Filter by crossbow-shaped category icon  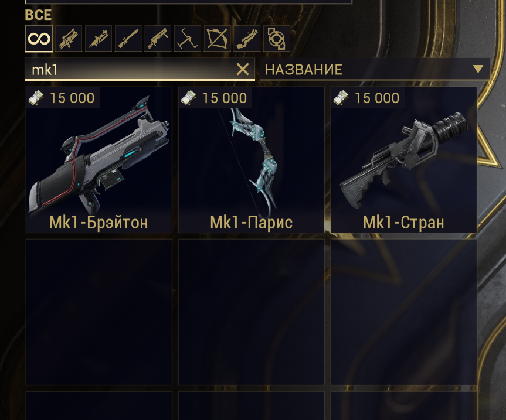coord(188,39)
